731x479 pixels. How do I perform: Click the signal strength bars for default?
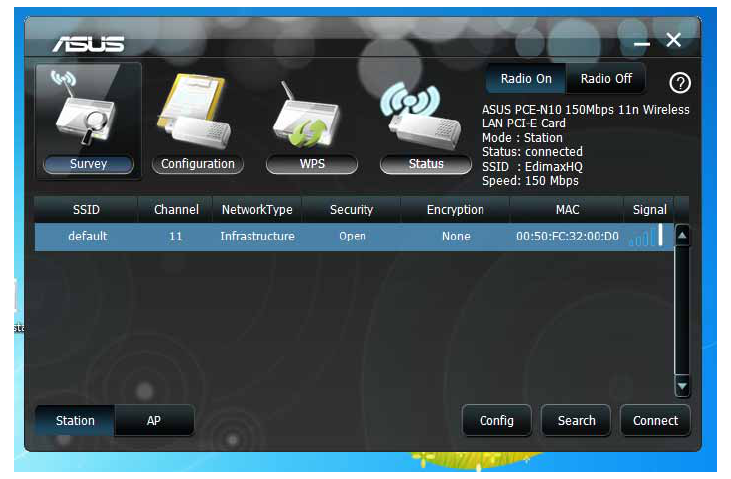[x=646, y=236]
